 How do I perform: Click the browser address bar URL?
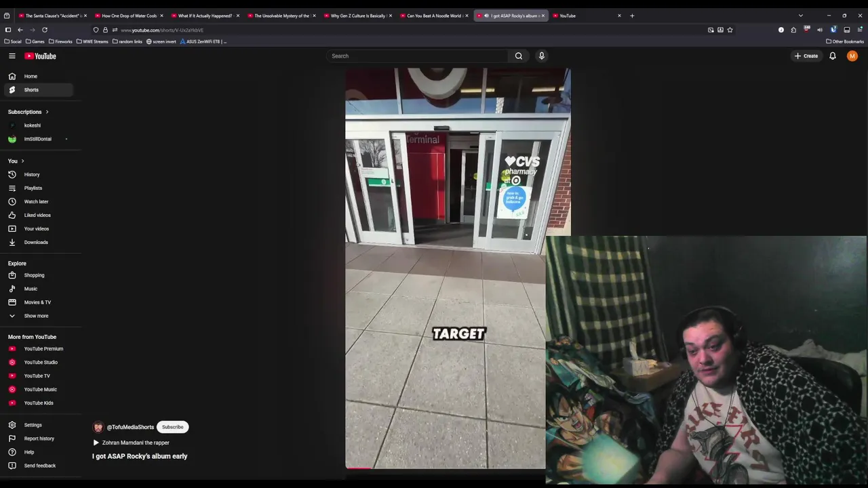(162, 30)
